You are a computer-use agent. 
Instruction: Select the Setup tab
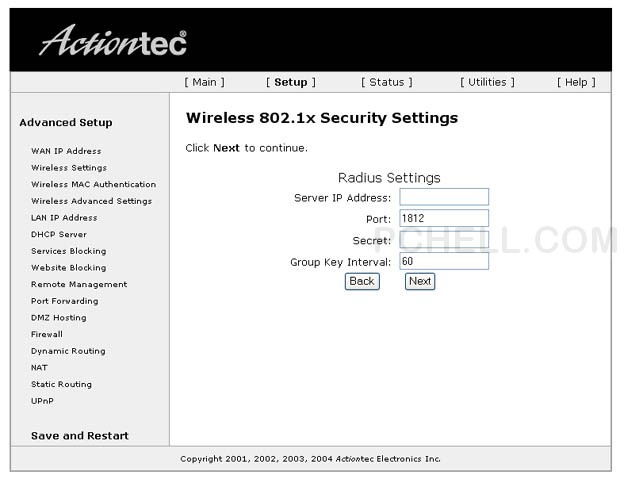click(290, 82)
